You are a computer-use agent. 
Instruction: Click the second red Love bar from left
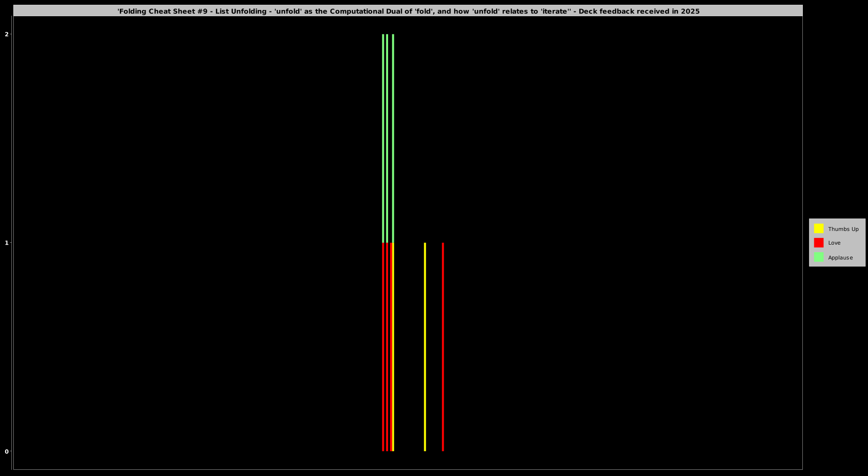click(x=387, y=347)
